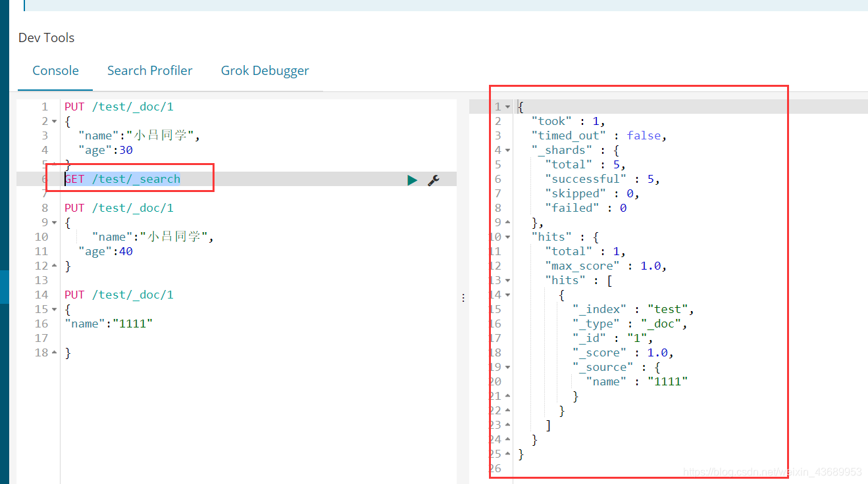Click the "successful" : 5 response line
Viewport: 868px width, 484px height.
602,179
